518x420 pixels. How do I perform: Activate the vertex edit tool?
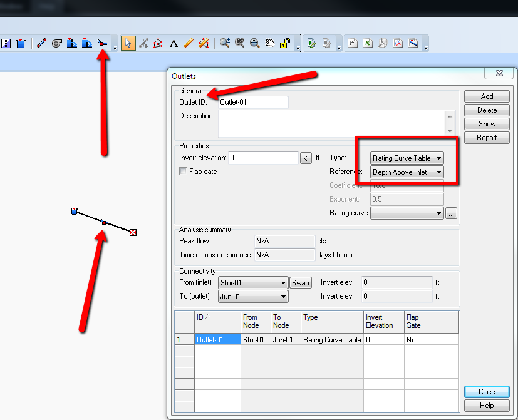click(157, 43)
